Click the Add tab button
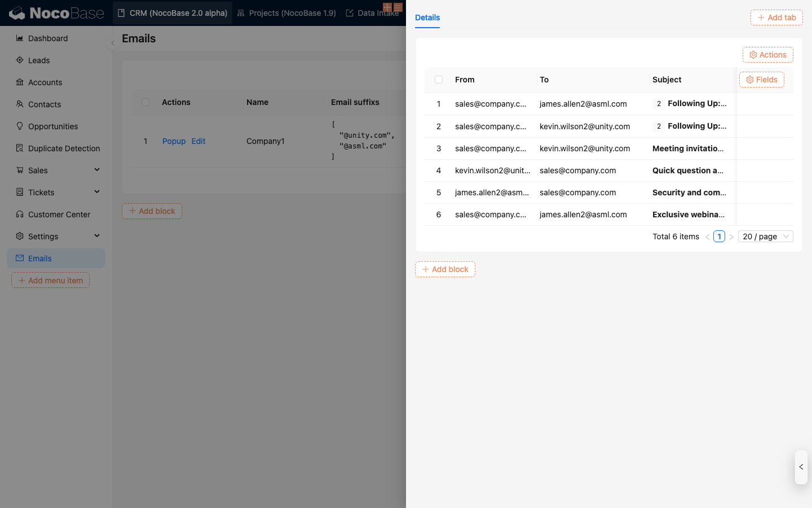 point(776,17)
